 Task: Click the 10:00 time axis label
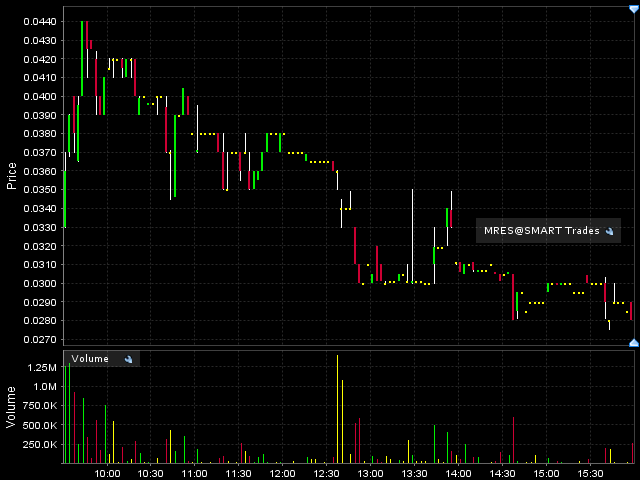(107, 473)
